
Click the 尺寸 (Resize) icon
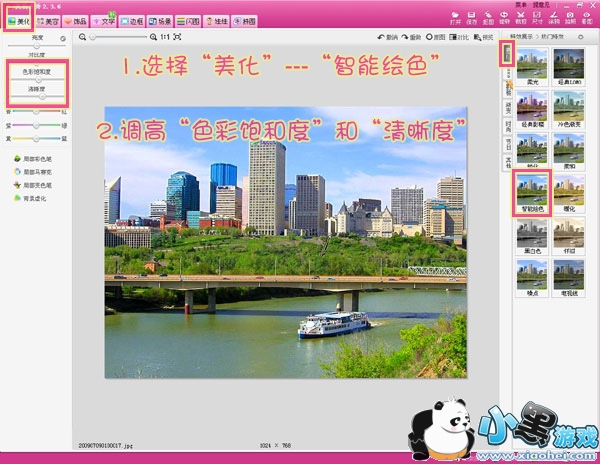coord(537,18)
